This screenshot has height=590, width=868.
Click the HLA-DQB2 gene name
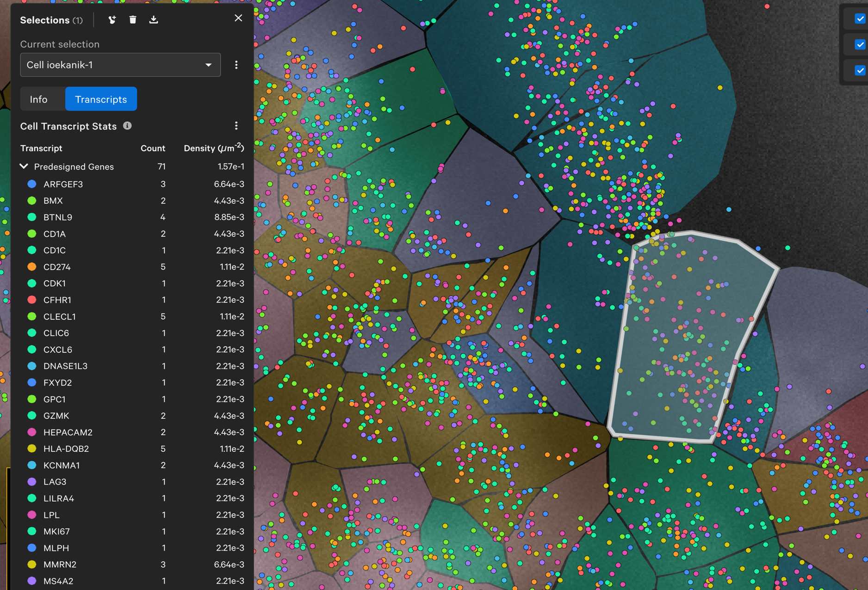(x=66, y=449)
